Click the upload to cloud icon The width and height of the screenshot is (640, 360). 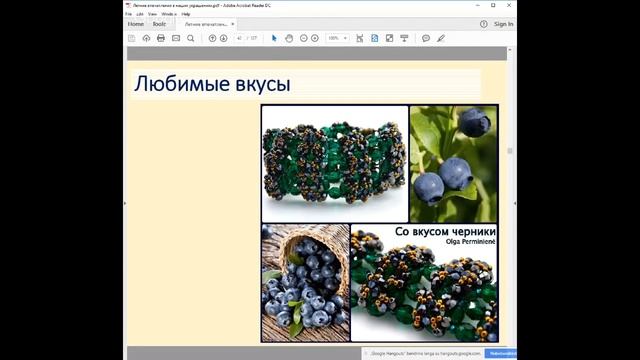146,38
